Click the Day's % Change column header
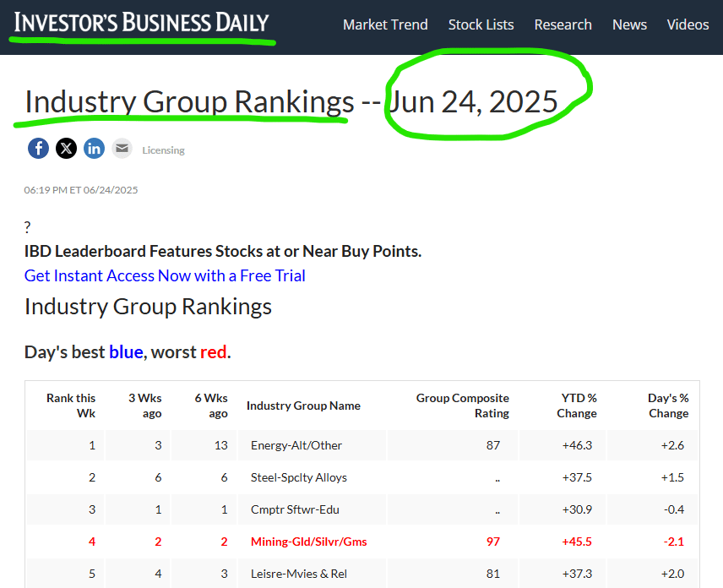 [668, 406]
